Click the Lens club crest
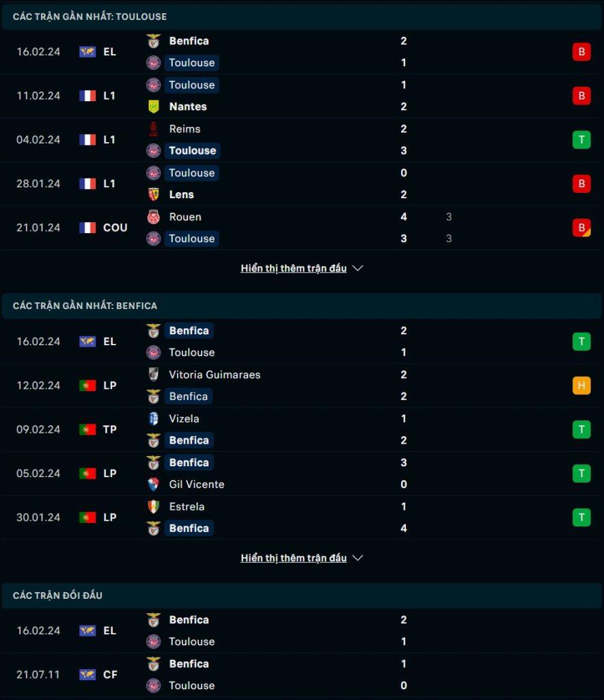 coord(154,195)
